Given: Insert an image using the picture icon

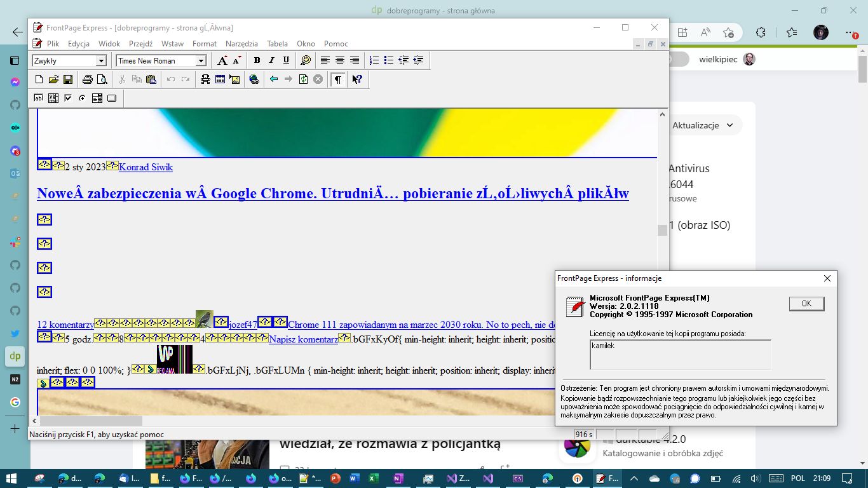Looking at the screenshot, I should [x=234, y=79].
